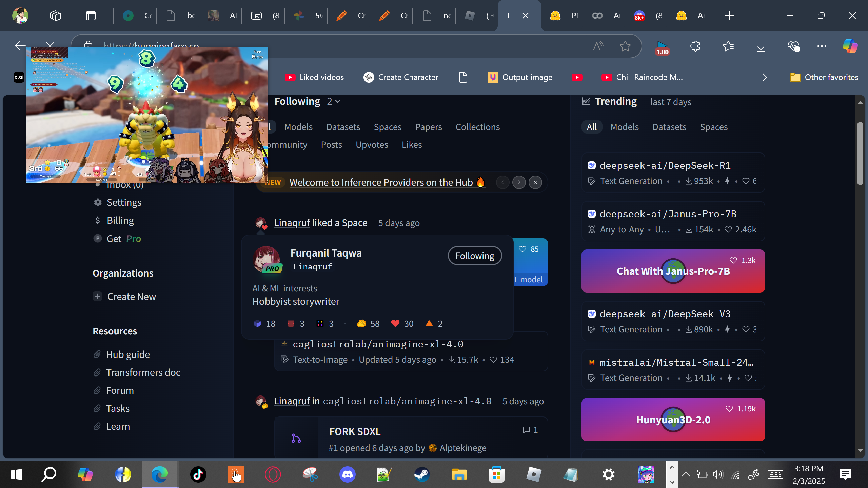Open the Other favorites folder
This screenshot has width=868, height=488.
click(x=824, y=77)
